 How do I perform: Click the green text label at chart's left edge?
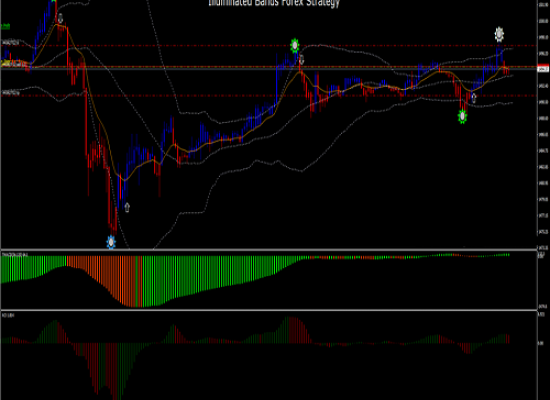(6, 26)
